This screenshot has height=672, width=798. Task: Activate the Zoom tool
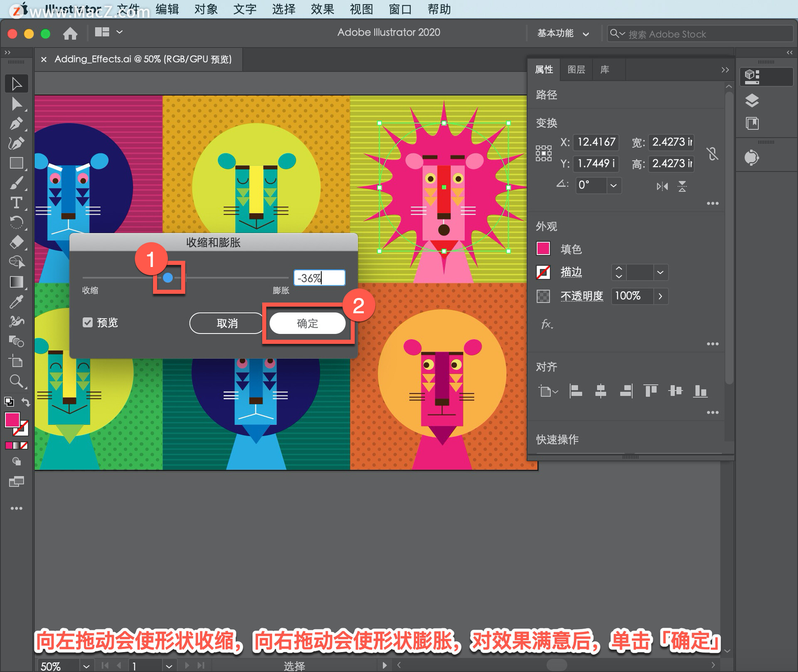[16, 381]
